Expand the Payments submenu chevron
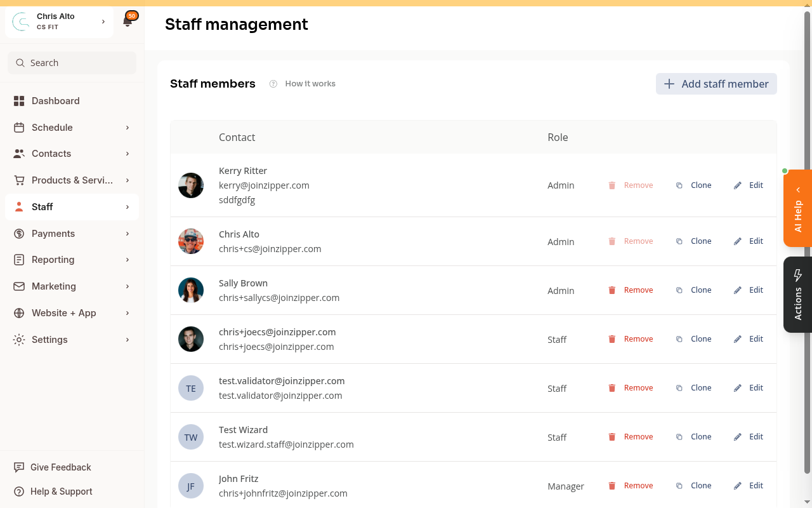Image resolution: width=812 pixels, height=508 pixels. click(128, 234)
